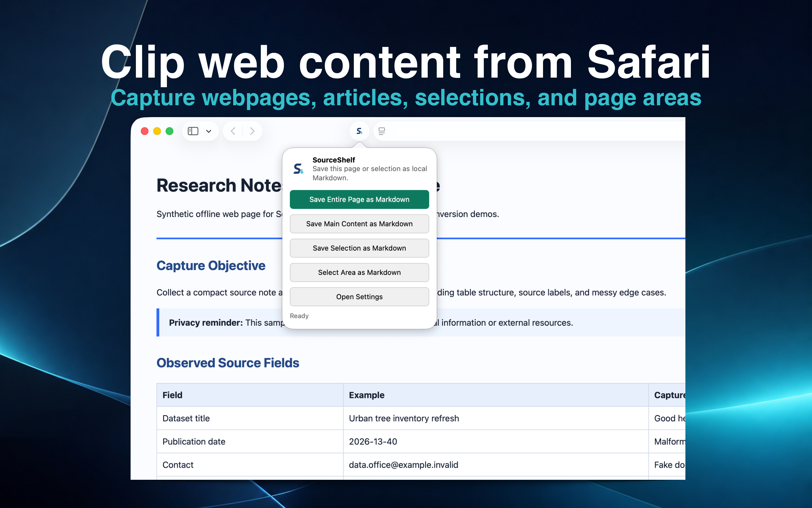The image size is (812, 508).
Task: Click the Capture Objective heading
Action: [x=211, y=265]
